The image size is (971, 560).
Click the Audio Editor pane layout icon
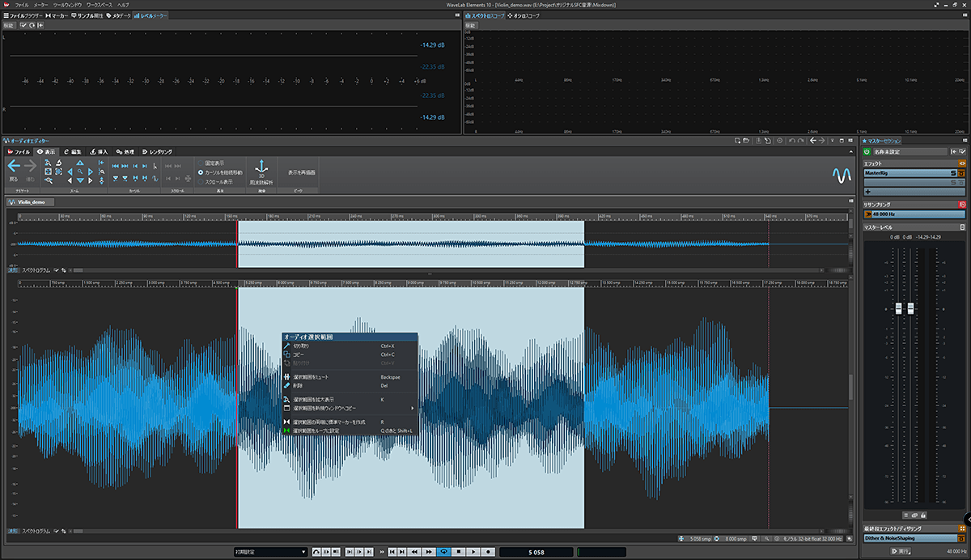pos(850,141)
